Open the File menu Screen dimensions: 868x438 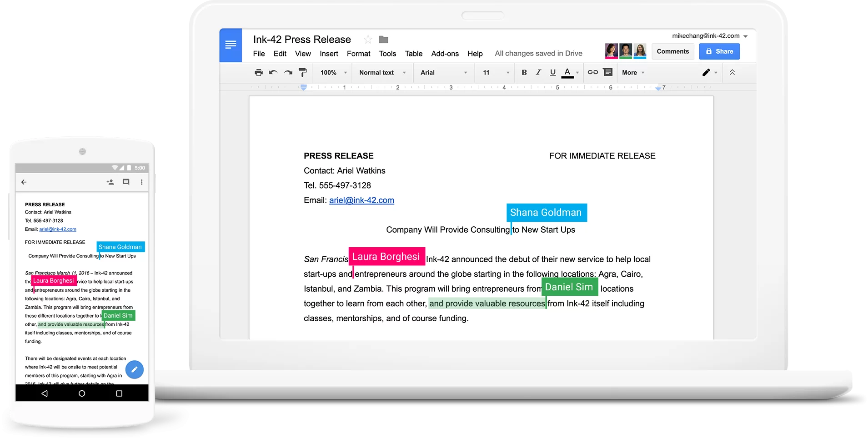tap(259, 54)
